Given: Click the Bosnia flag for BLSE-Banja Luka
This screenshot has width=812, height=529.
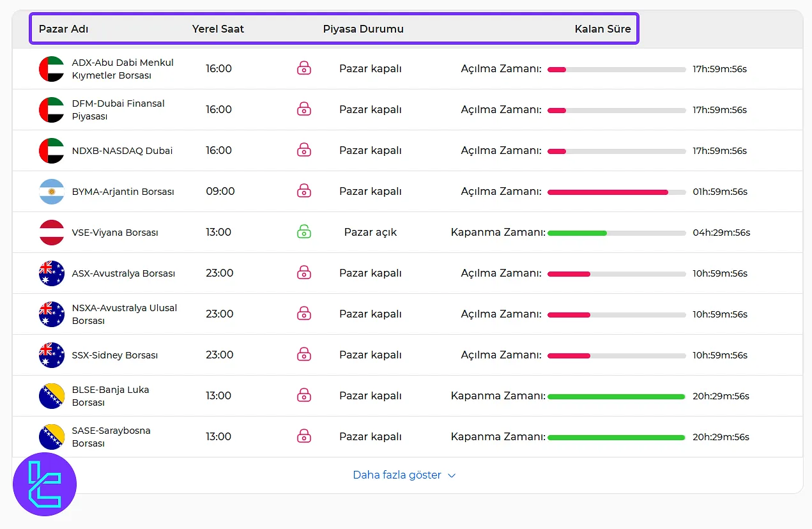Looking at the screenshot, I should click(52, 396).
